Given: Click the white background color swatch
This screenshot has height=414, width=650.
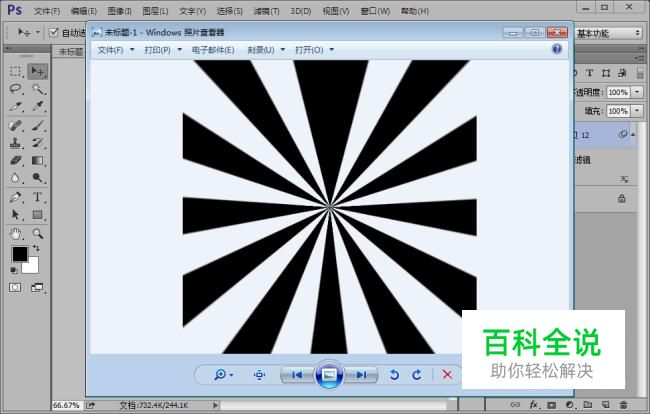Looking at the screenshot, I should click(x=32, y=267).
